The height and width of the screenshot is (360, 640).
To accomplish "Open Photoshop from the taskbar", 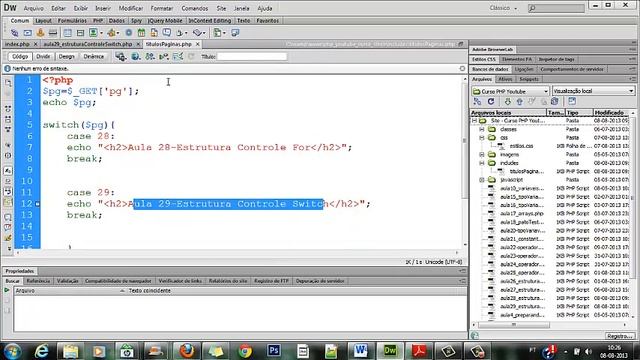I will coord(274,351).
